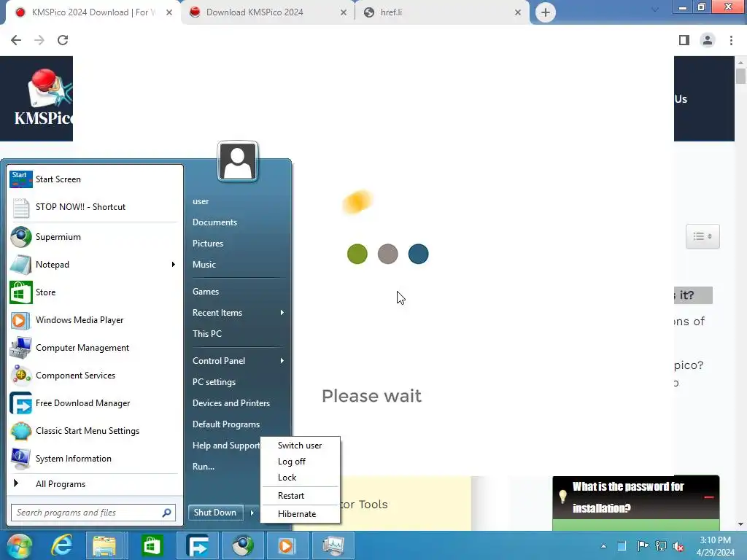Open Start Screen from the start menu

click(x=94, y=179)
